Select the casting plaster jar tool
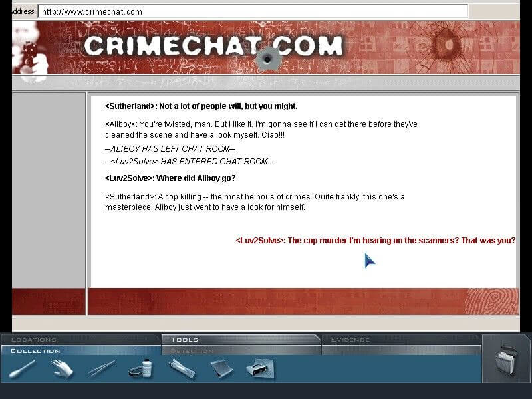 [140, 369]
